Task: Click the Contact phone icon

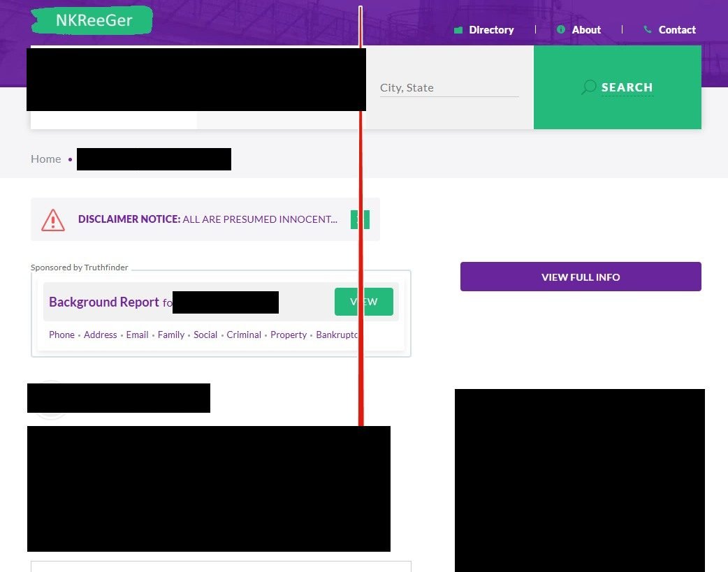Action: pos(647,30)
